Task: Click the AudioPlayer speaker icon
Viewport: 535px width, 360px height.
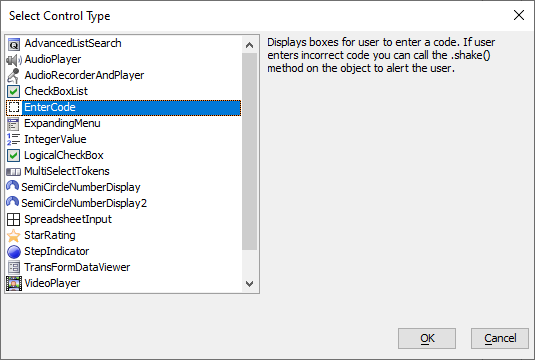Action: pos(14,60)
